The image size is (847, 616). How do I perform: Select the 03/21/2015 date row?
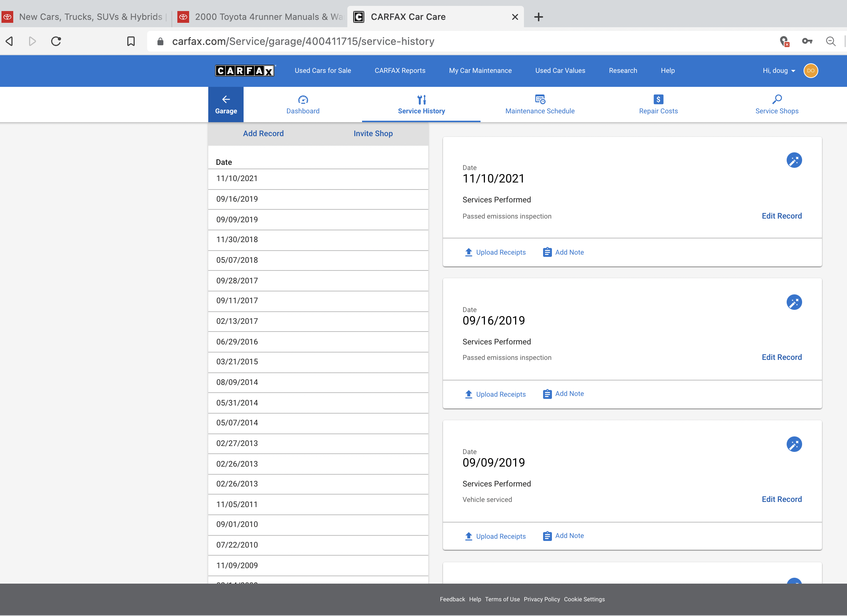click(x=318, y=362)
